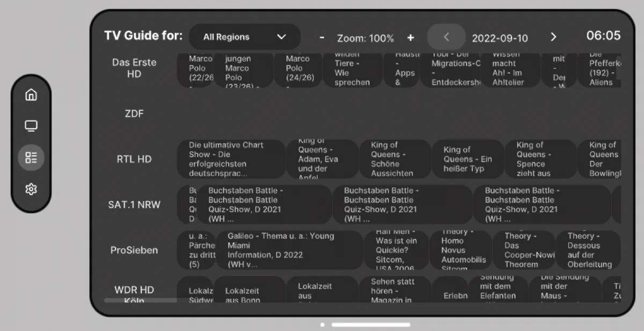Click the ZDF channel name

pos(134,113)
